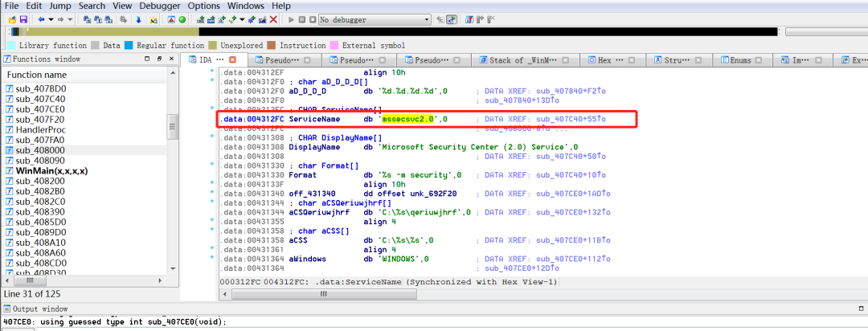Open the jump forward history dropdown arrow

[x=72, y=19]
